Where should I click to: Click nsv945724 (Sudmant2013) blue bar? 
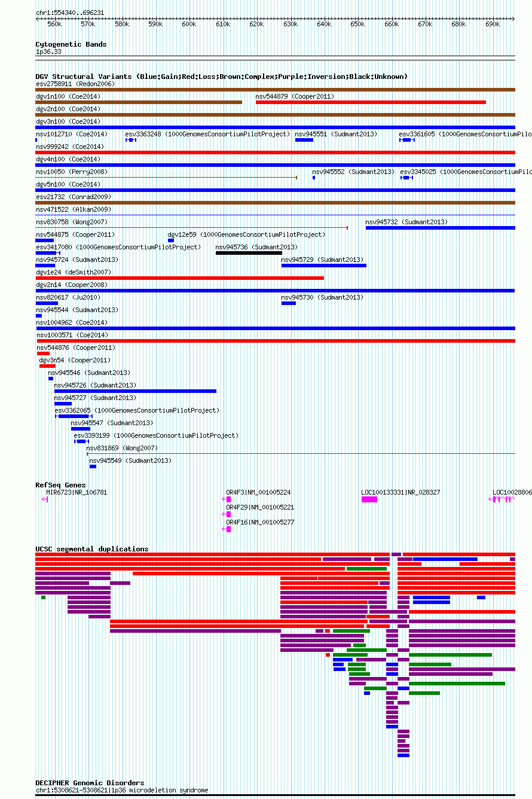pos(45,266)
